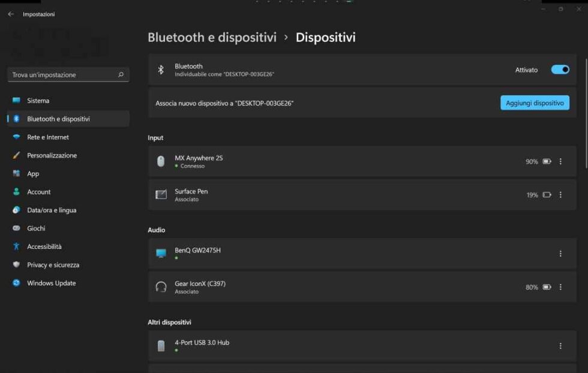
Task: Click the Surface Pen device icon
Action: [161, 194]
